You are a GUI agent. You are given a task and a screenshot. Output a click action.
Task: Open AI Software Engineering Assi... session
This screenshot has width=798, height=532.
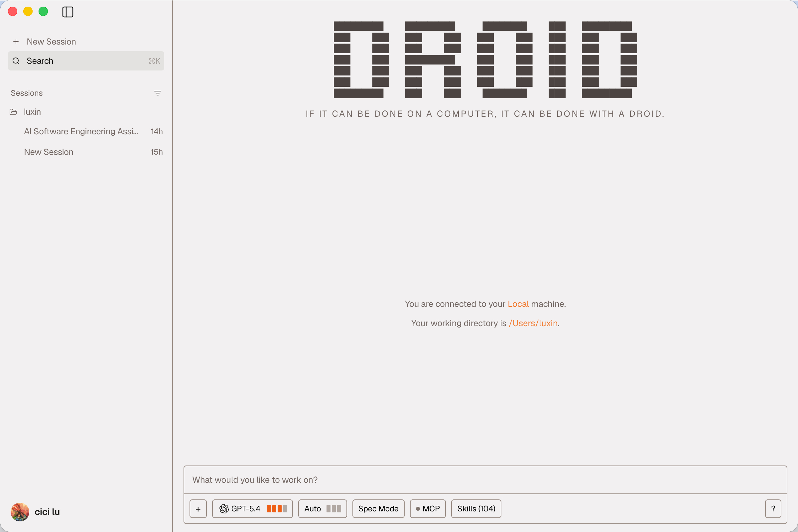coord(81,131)
